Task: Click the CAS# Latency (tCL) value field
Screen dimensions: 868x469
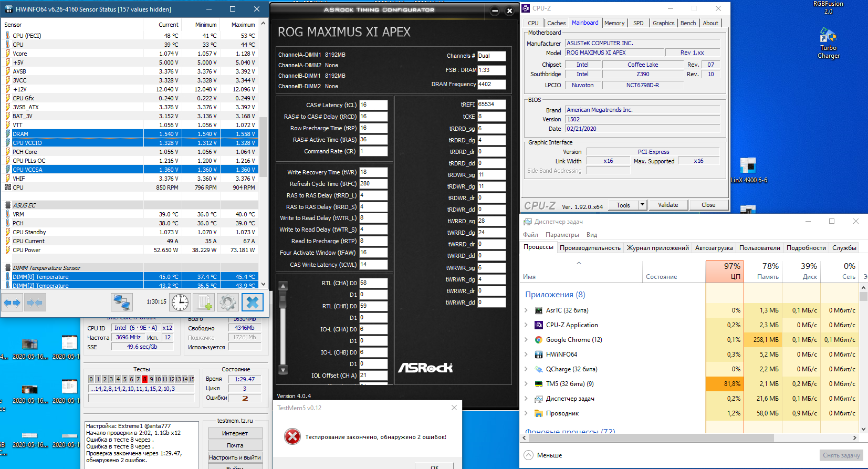Action: pyautogui.click(x=373, y=105)
